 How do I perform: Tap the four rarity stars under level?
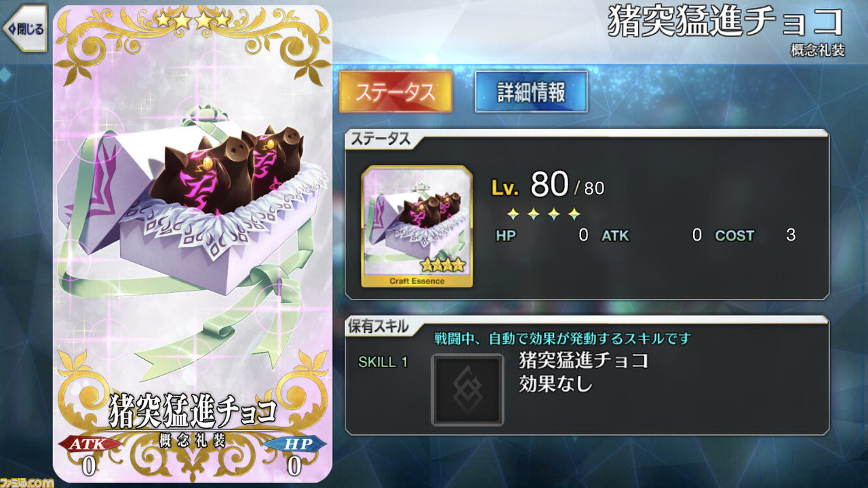tap(544, 214)
